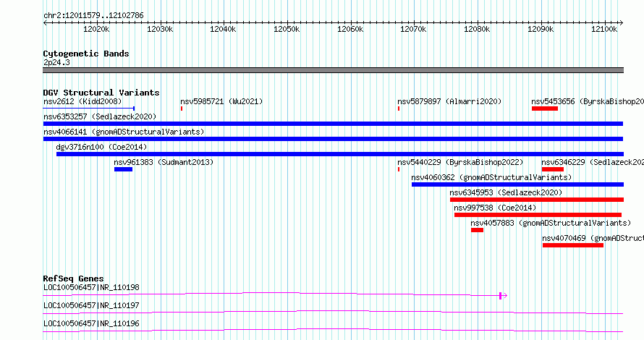Screen dimensions: 644x340
Task: Click the red nsv6345953 variant bar
Action: (x=537, y=200)
